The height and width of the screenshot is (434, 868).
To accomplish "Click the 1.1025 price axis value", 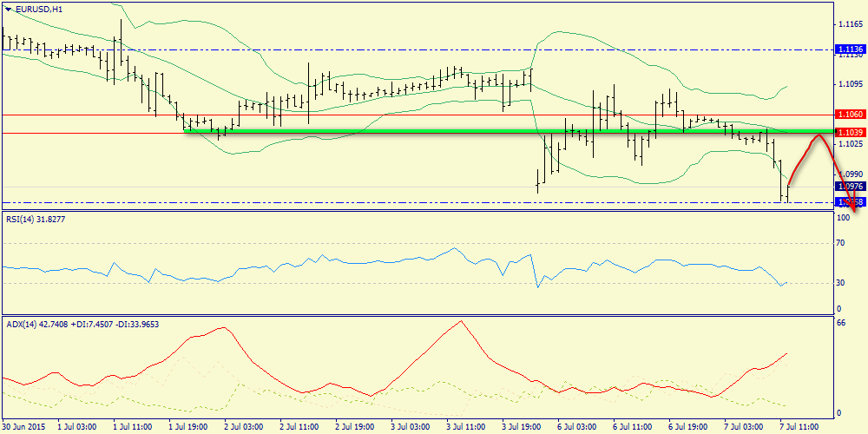I will 852,143.
